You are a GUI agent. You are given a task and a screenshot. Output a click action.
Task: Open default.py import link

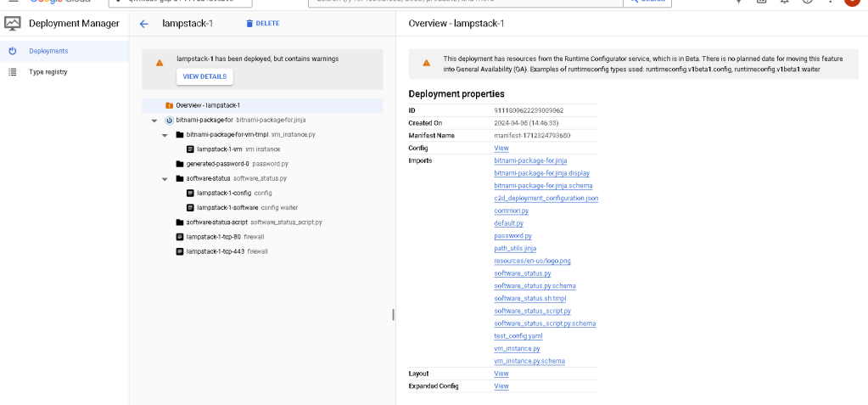point(509,223)
